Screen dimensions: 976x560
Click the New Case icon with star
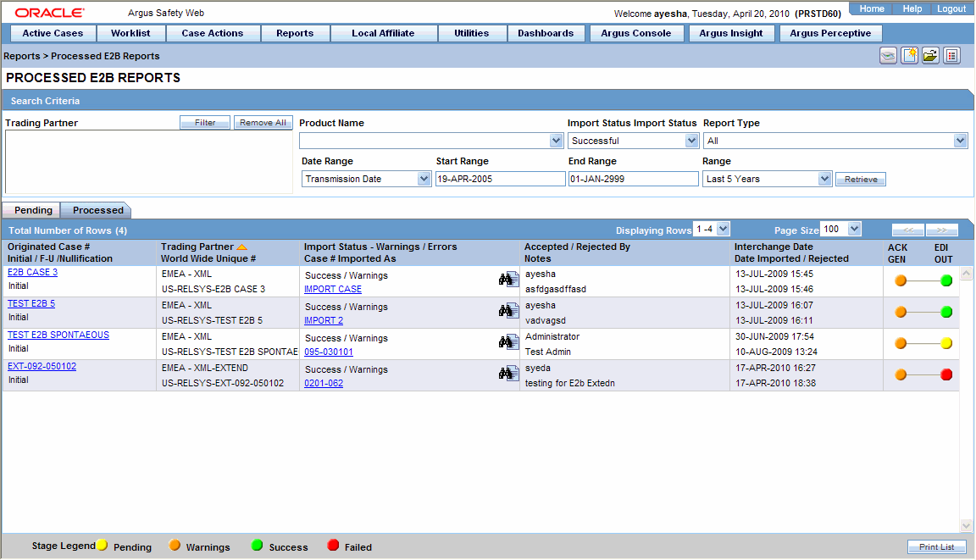[x=909, y=56]
